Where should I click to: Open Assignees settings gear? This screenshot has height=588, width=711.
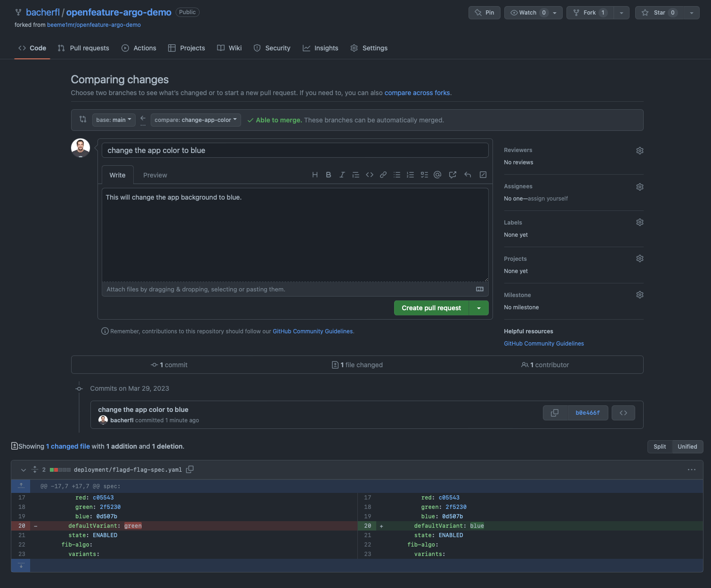point(640,187)
